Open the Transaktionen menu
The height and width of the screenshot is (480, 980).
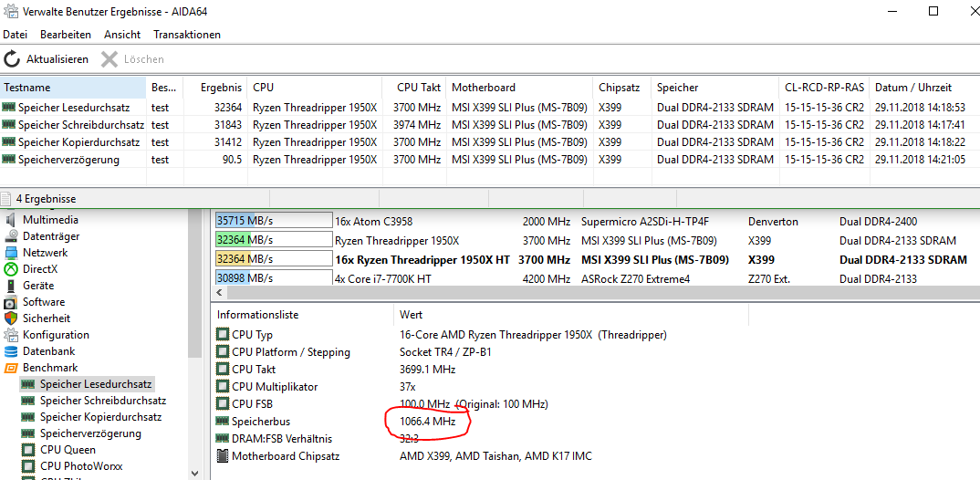187,35
